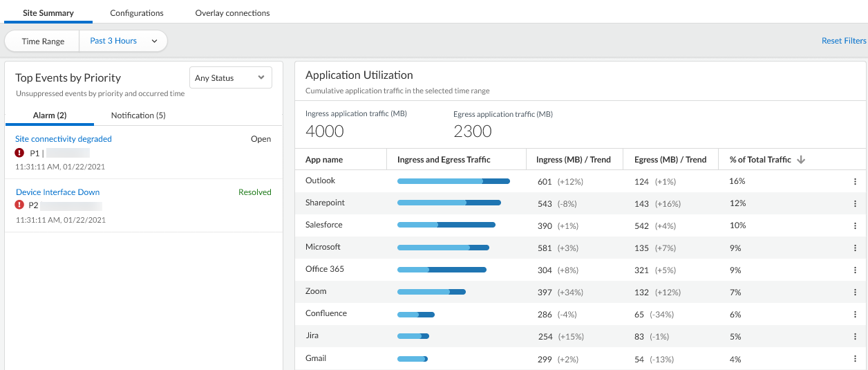Select the Alarm (2) tab

49,115
